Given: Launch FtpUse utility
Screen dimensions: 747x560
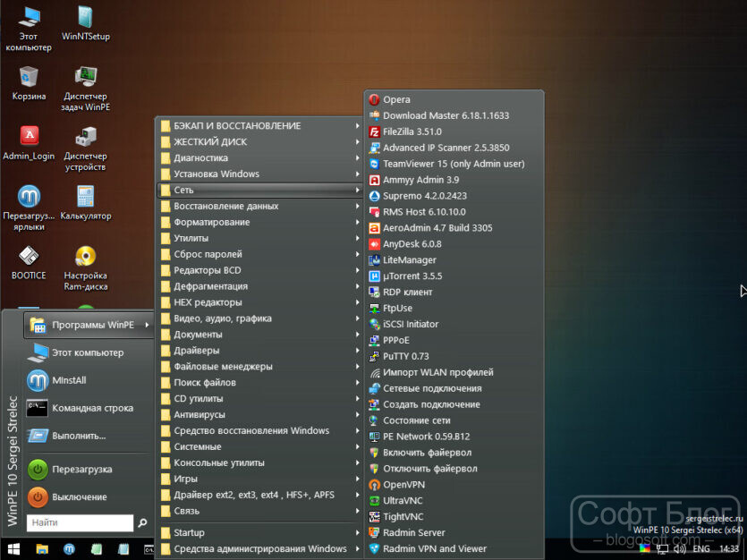Looking at the screenshot, I should pos(454,308).
